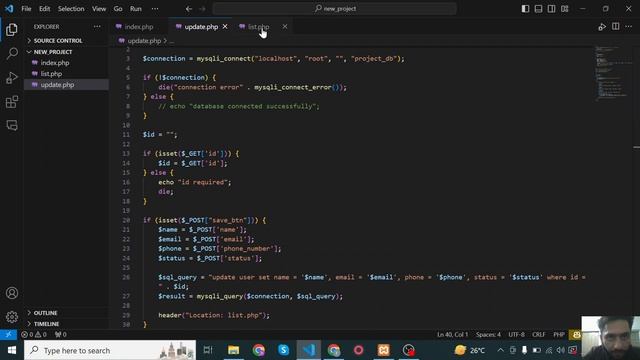Open Task View in the taskbar
This screenshot has width=640, height=360.
208,350
